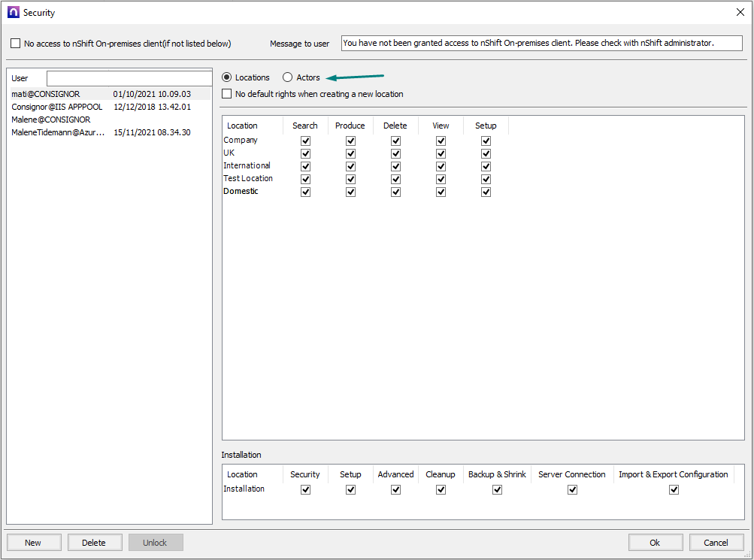Toggle Delete permission for UK location
754x560 pixels.
[395, 153]
